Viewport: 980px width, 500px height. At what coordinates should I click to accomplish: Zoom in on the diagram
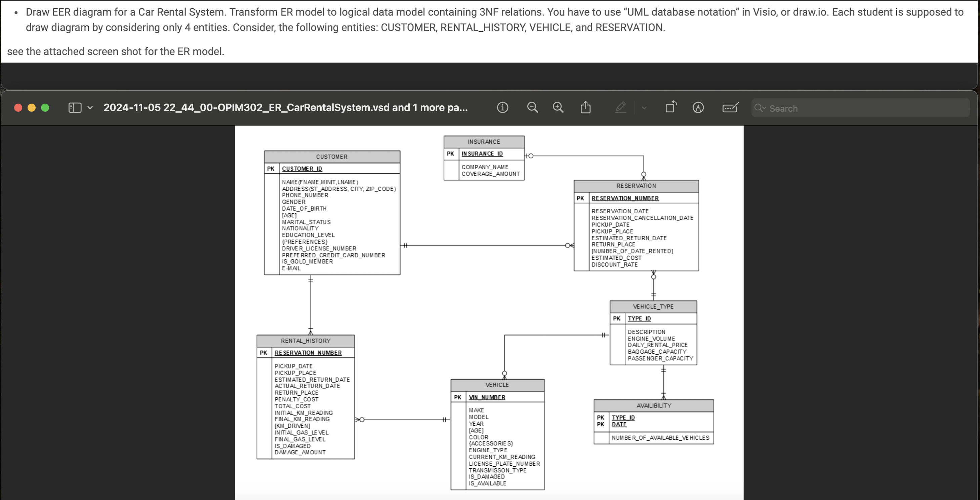pos(558,107)
